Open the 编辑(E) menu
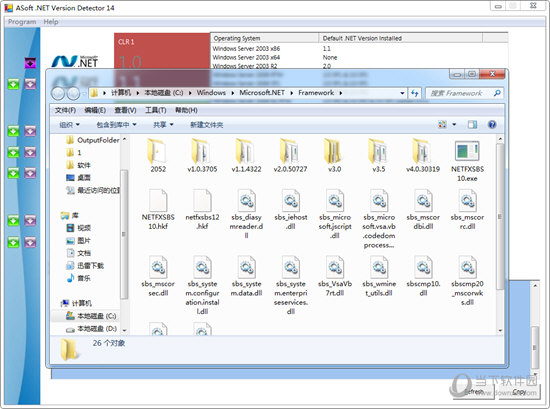550x409 pixels. pos(95,110)
